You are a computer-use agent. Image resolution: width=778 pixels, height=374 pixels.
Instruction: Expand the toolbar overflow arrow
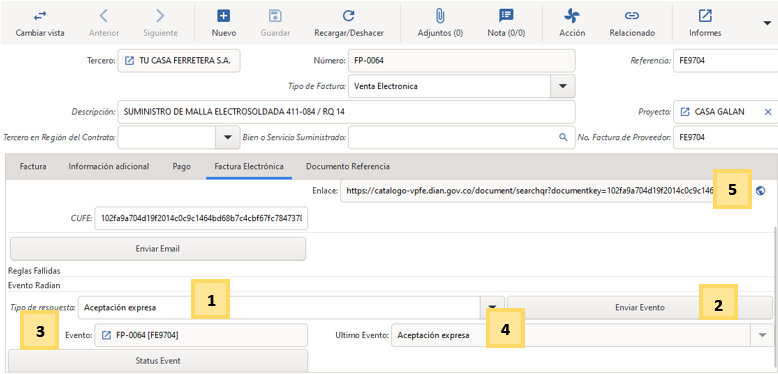pyautogui.click(x=767, y=23)
